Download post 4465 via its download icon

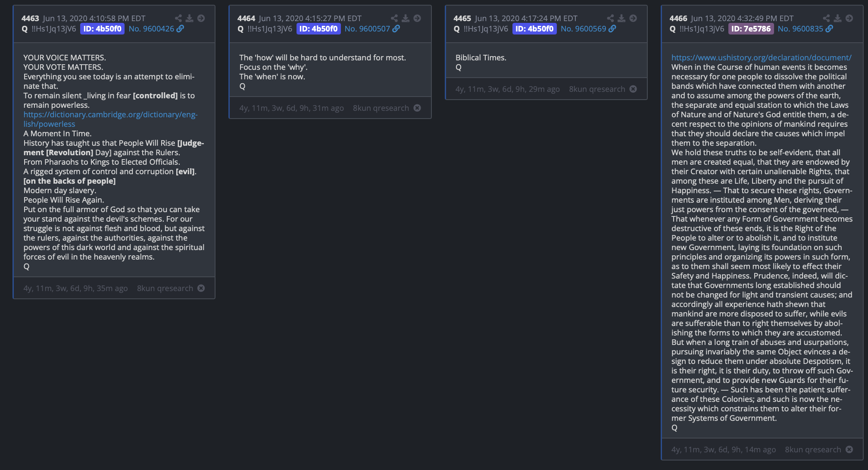621,18
